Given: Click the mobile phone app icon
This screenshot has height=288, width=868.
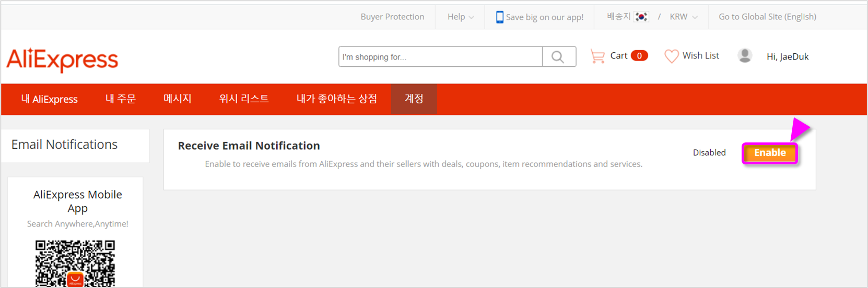Looking at the screenshot, I should point(499,17).
